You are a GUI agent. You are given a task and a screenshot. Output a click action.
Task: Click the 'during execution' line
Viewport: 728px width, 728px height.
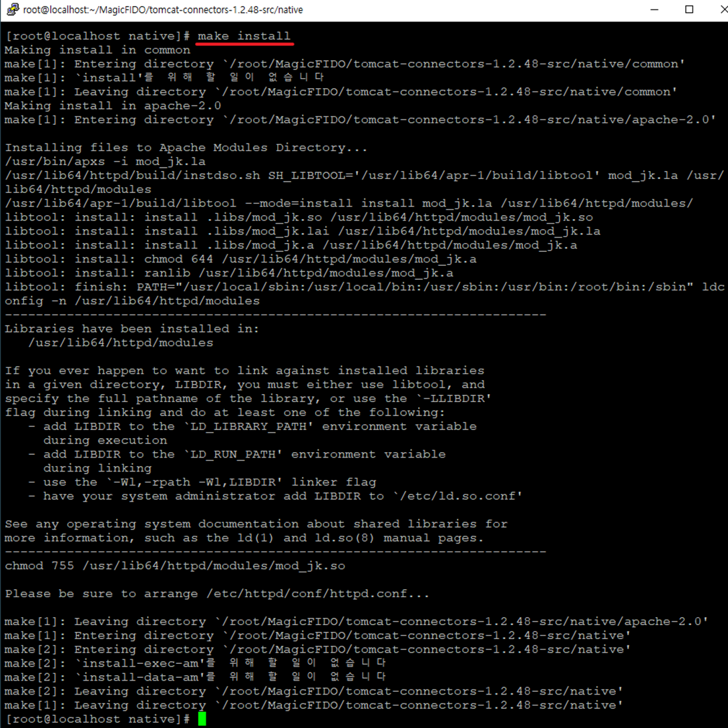point(105,439)
